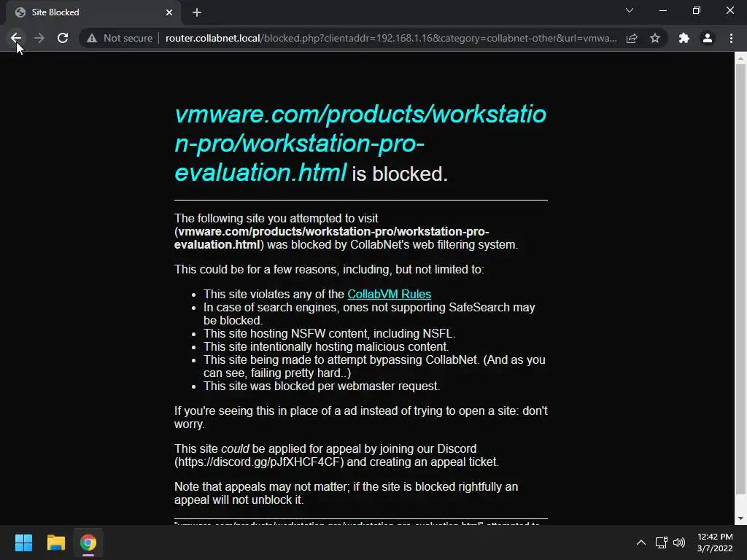This screenshot has height=560, width=747.
Task: Show hidden system tray icons
Action: coord(641,542)
